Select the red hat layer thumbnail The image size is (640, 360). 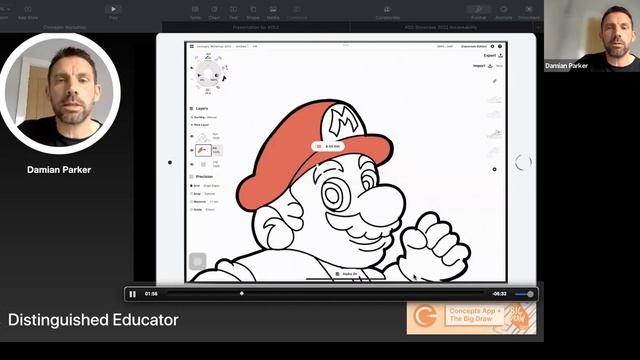pyautogui.click(x=203, y=150)
